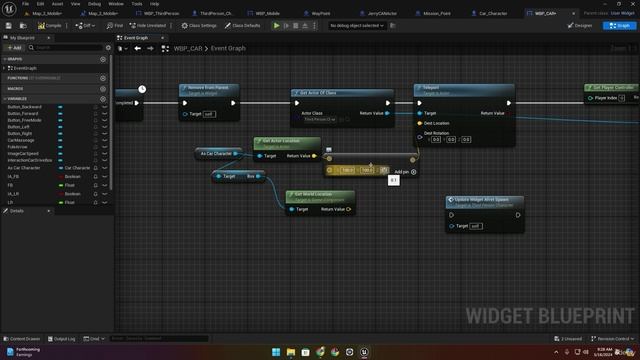This screenshot has width=640, height=360.
Task: Open the Edit menu
Action: [x=40, y=4]
